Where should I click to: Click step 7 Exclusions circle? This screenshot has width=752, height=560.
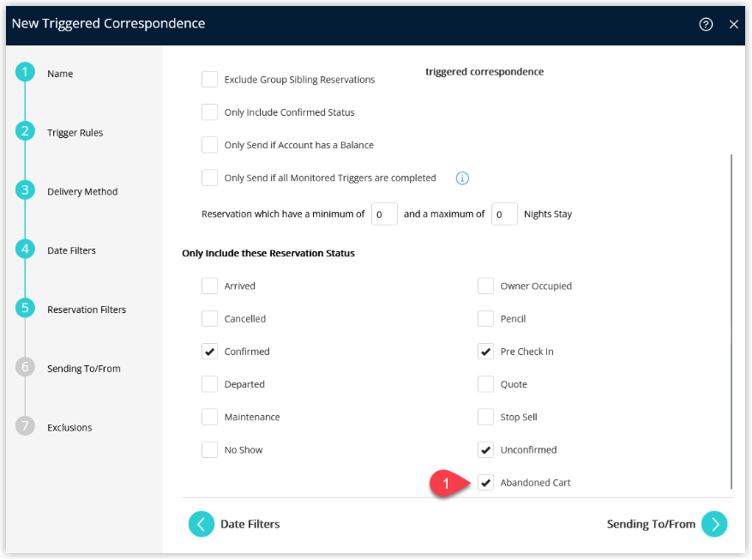pyautogui.click(x=25, y=426)
